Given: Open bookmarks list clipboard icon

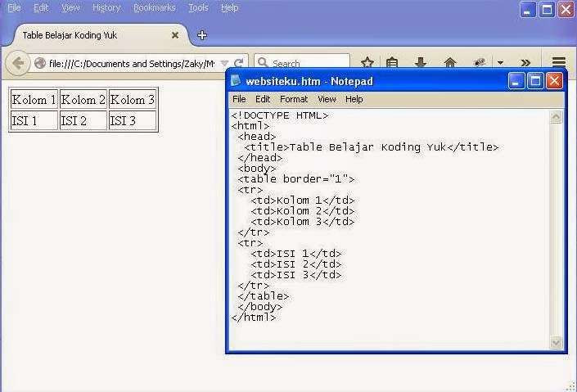Looking at the screenshot, I should pos(392,62).
